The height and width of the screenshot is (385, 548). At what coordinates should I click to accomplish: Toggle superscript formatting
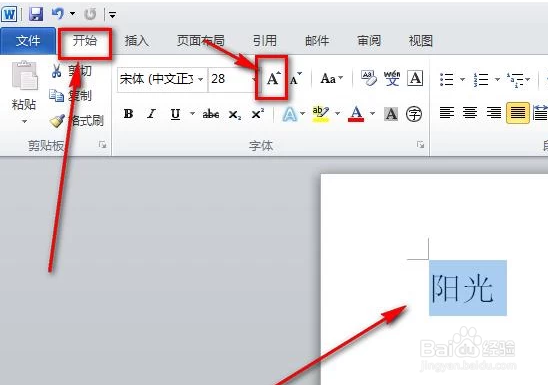[258, 114]
